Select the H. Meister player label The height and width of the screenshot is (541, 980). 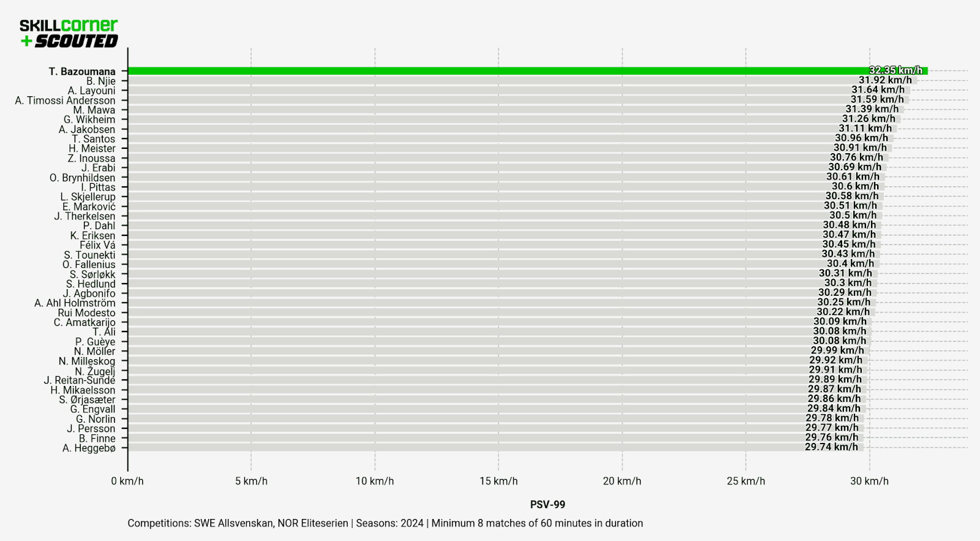pyautogui.click(x=92, y=148)
